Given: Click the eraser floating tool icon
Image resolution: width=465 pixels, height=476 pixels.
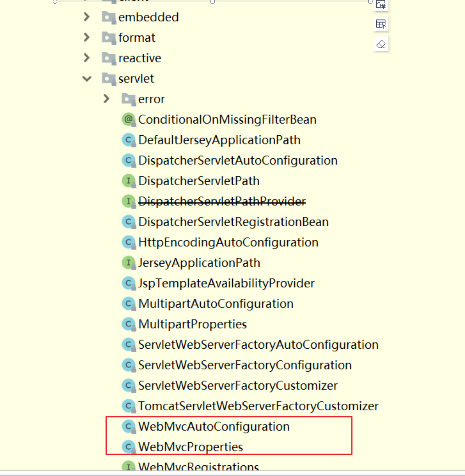Looking at the screenshot, I should click(381, 44).
